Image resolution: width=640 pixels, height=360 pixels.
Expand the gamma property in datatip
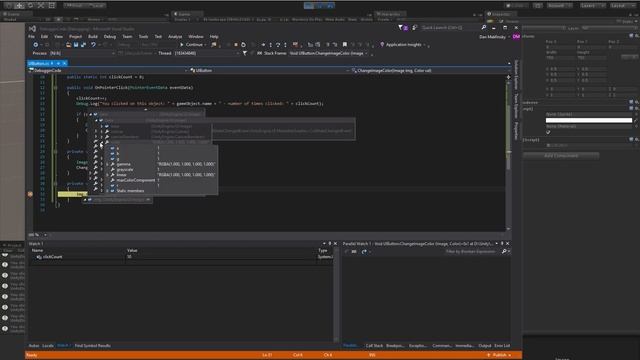(108, 164)
